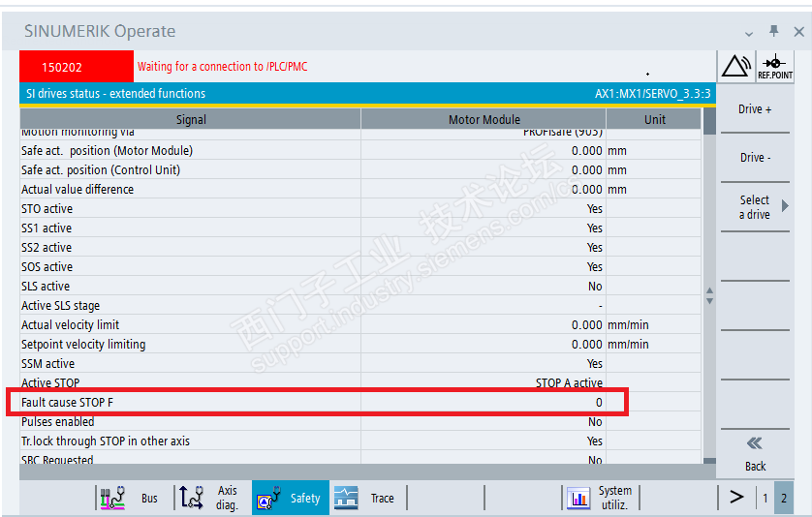Screen dimensions: 812x517
Task: Click the pin icon in title bar
Action: click(773, 31)
